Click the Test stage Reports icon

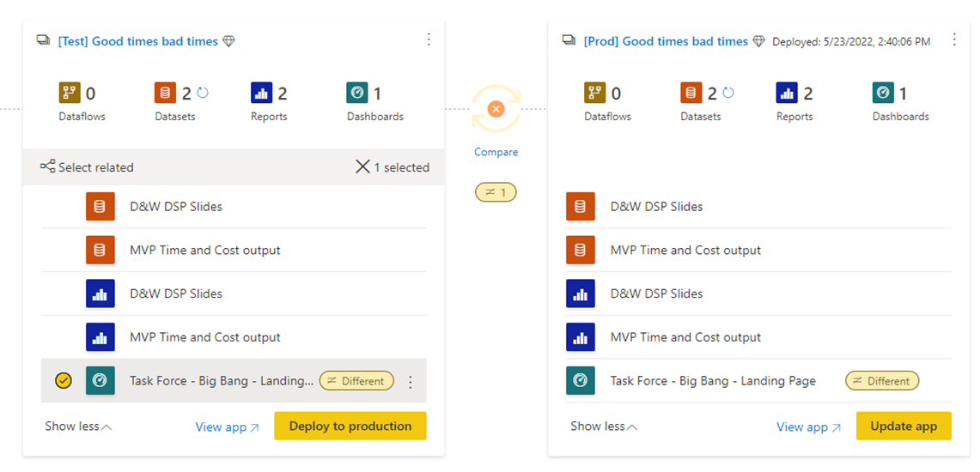click(261, 93)
